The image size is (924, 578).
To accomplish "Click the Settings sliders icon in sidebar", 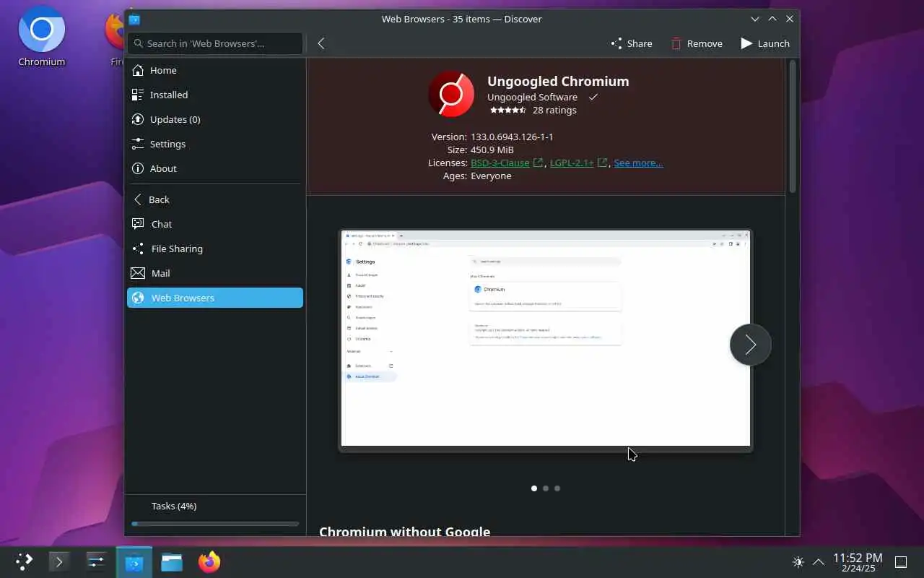I will (x=138, y=144).
